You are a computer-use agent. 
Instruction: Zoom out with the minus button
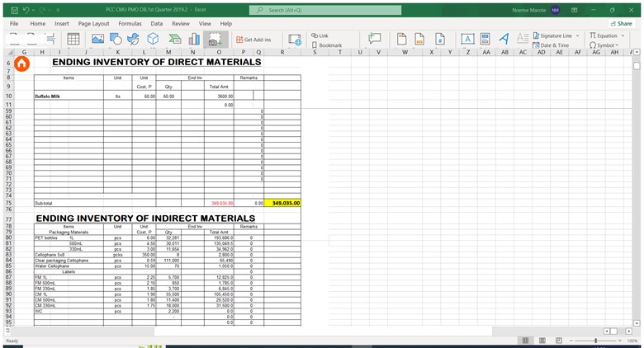571,341
